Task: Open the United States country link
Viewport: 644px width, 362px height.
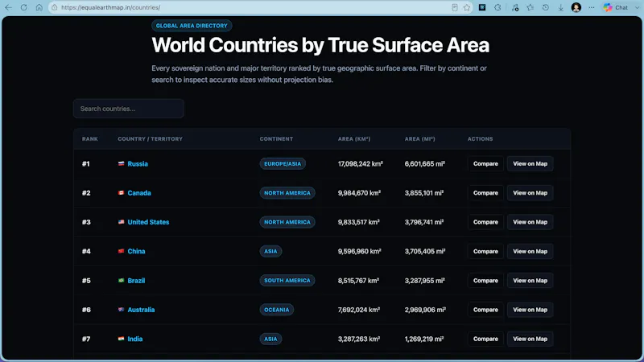Action: [148, 222]
